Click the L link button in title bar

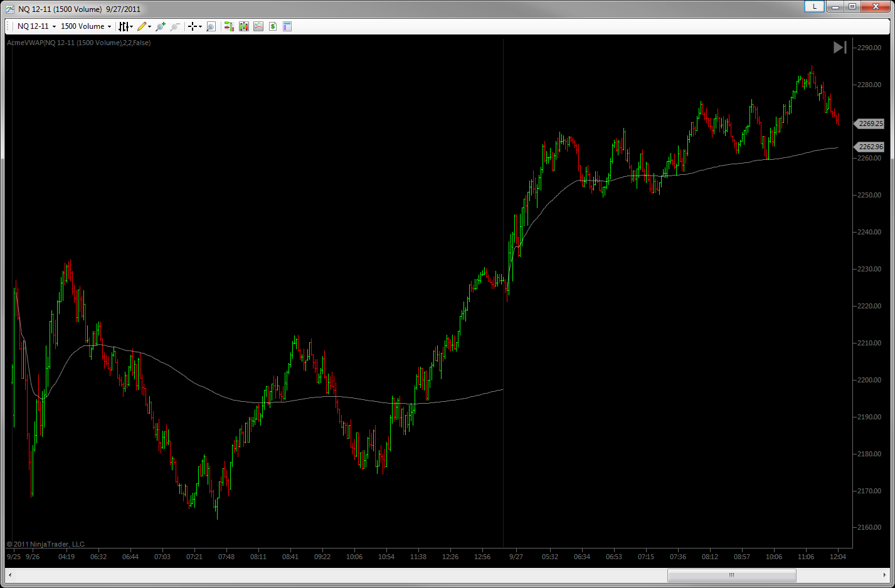pyautogui.click(x=814, y=6)
